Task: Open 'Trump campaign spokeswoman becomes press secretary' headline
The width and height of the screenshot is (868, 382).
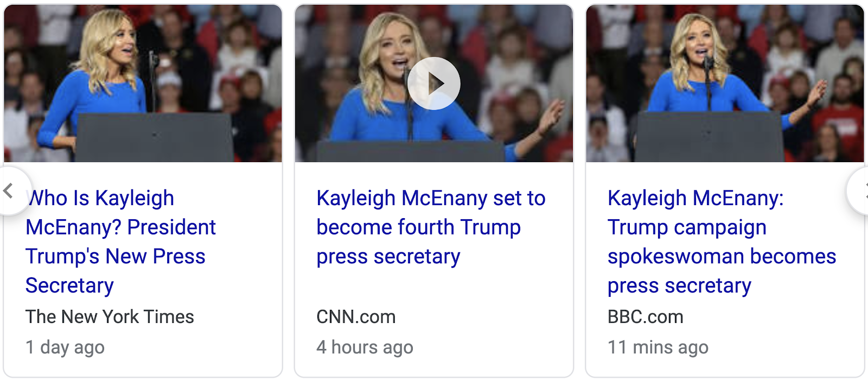Action: click(721, 241)
